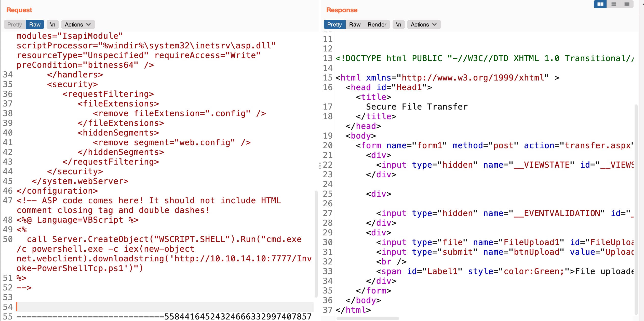Open the Response Render tab
Screen dimensions: 644x321
click(x=377, y=24)
